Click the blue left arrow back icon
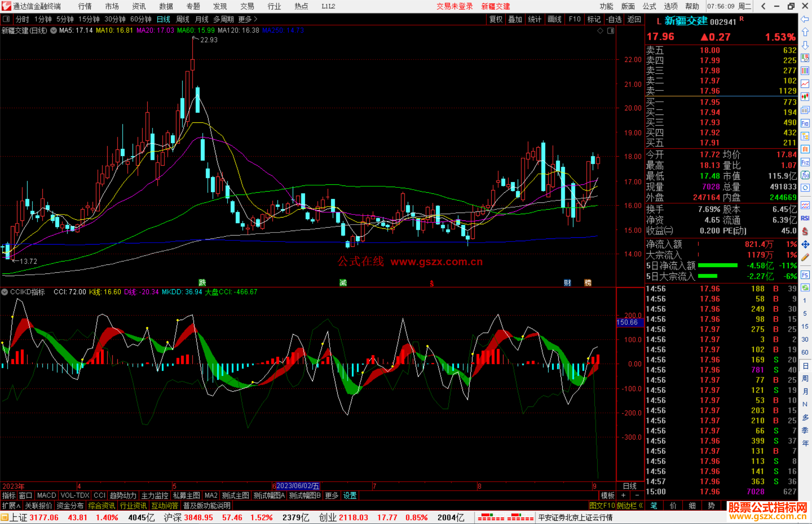The height and width of the screenshot is (524, 812). point(805,19)
